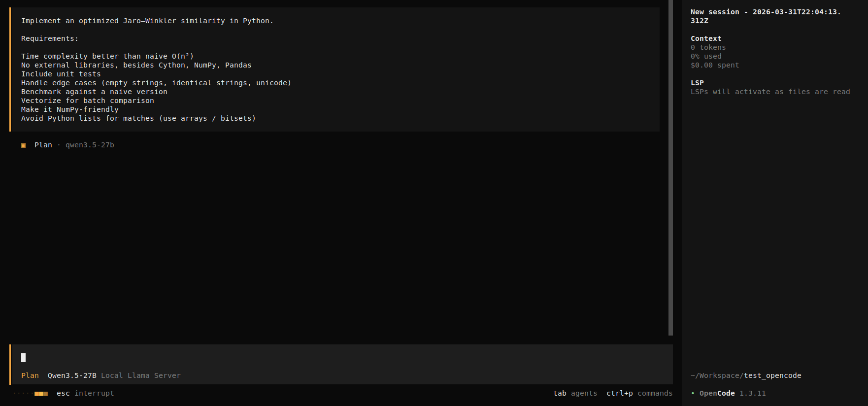The width and height of the screenshot is (868, 406).
Task: Click the 0% used context indicator
Action: tap(705, 56)
